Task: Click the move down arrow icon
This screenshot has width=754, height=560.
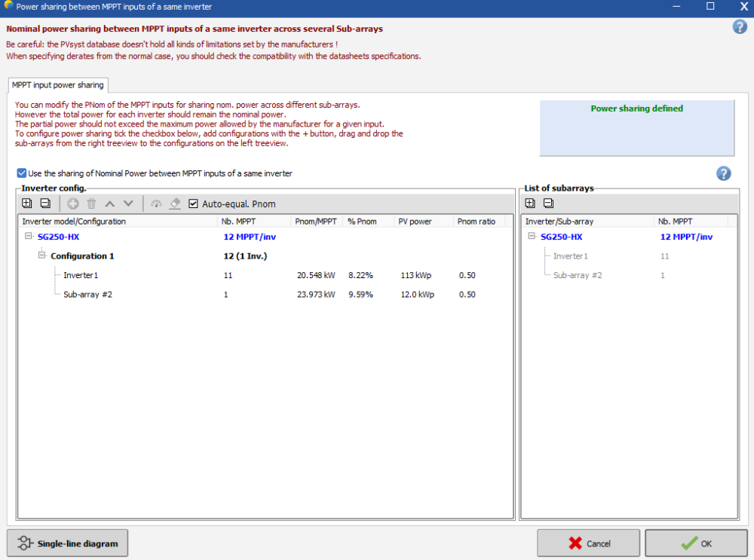Action: [128, 203]
